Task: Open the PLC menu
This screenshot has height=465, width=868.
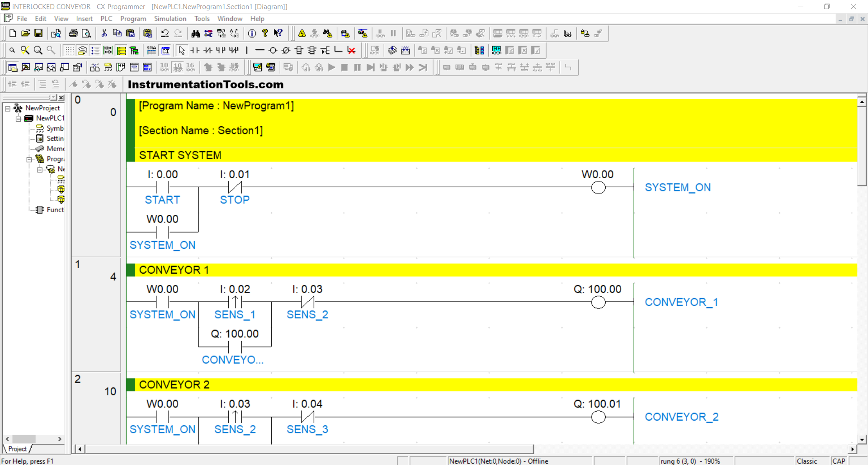Action: (106, 19)
